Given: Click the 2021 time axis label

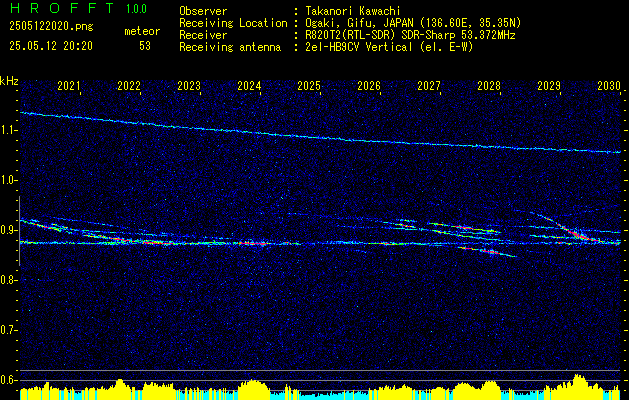Looking at the screenshot, I should [69, 85].
